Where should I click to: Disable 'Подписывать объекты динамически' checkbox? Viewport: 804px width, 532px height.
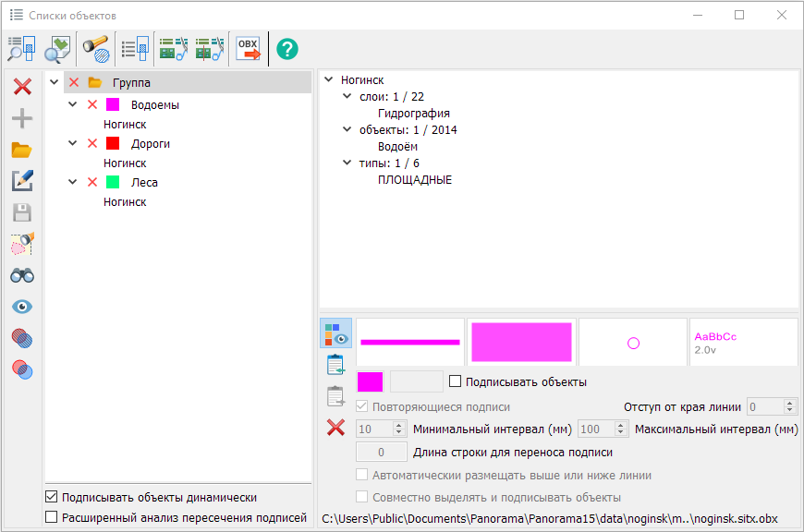pos(52,497)
